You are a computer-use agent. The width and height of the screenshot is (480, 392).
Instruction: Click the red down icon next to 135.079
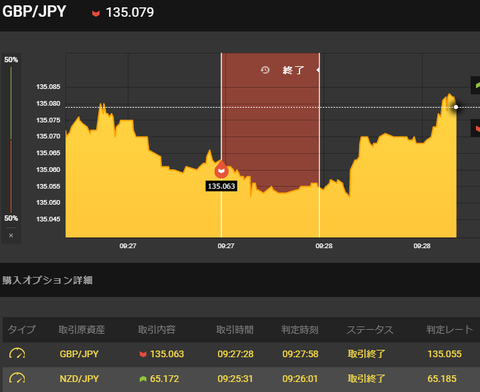click(96, 14)
